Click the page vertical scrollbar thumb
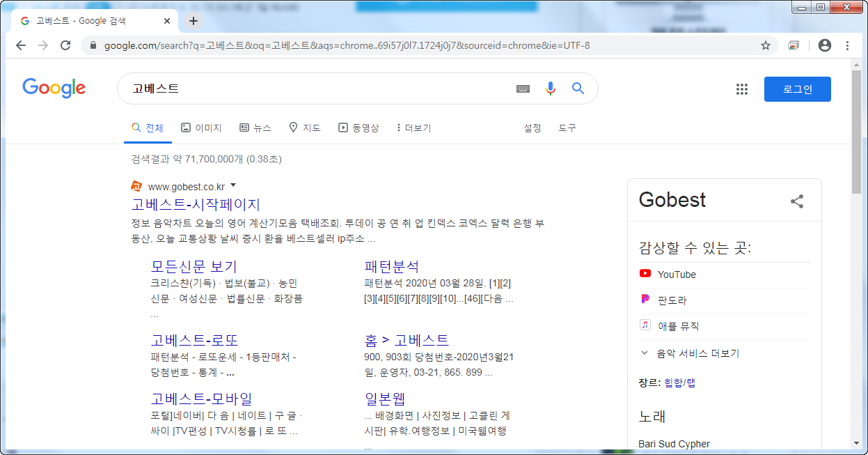This screenshot has height=455, width=868. [x=856, y=132]
